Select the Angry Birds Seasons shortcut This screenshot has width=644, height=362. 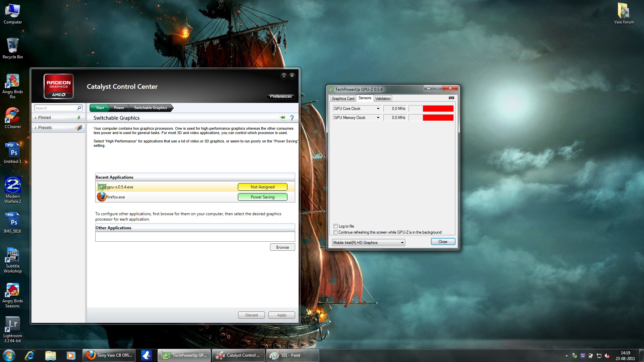click(x=13, y=295)
